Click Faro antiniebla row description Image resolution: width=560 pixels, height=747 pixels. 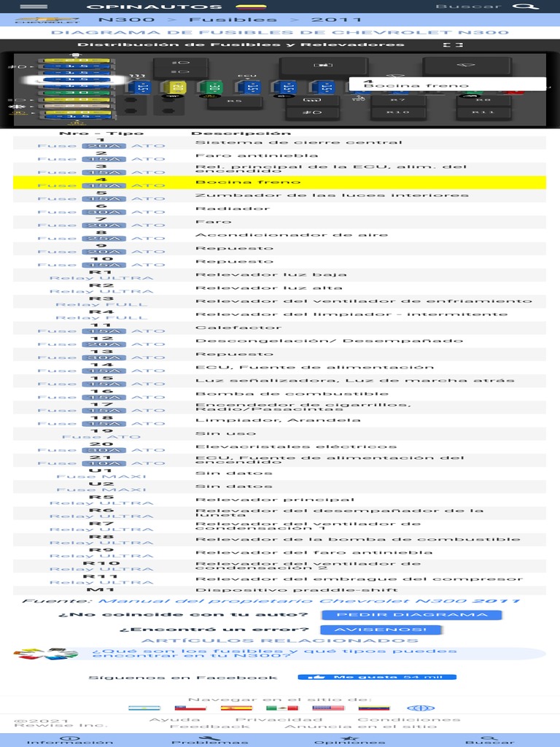pos(256,155)
